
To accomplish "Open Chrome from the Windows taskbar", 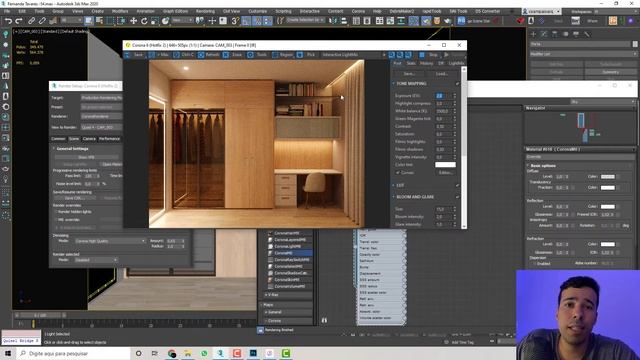I will point(171,353).
